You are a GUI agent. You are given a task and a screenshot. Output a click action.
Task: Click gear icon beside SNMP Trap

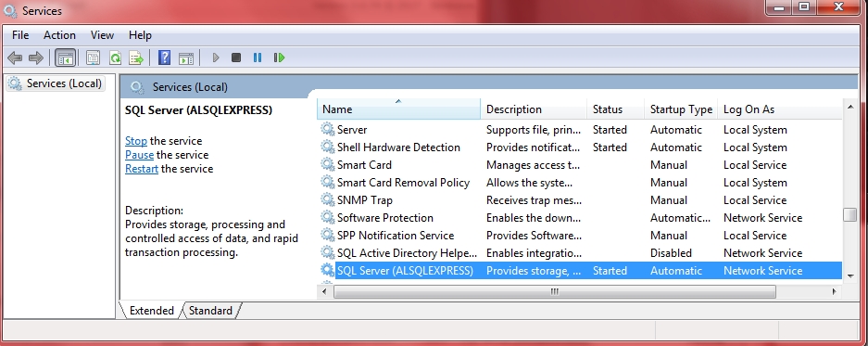click(328, 200)
